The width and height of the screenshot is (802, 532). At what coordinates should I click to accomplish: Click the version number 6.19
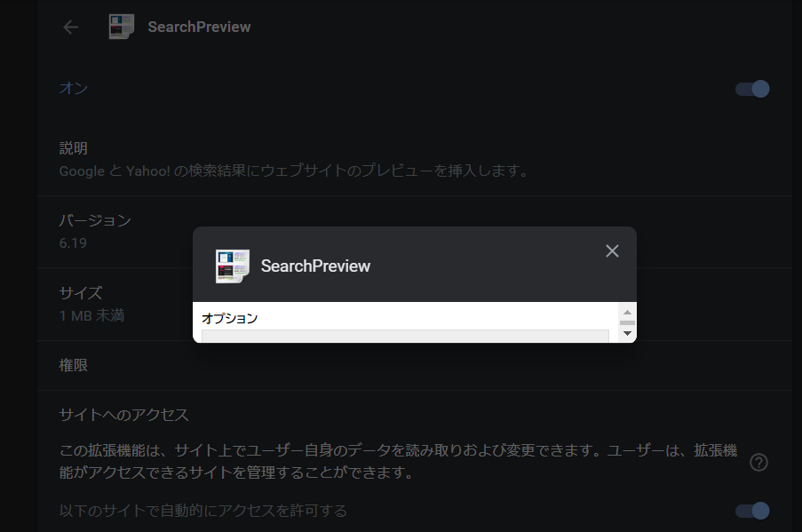pyautogui.click(x=73, y=243)
